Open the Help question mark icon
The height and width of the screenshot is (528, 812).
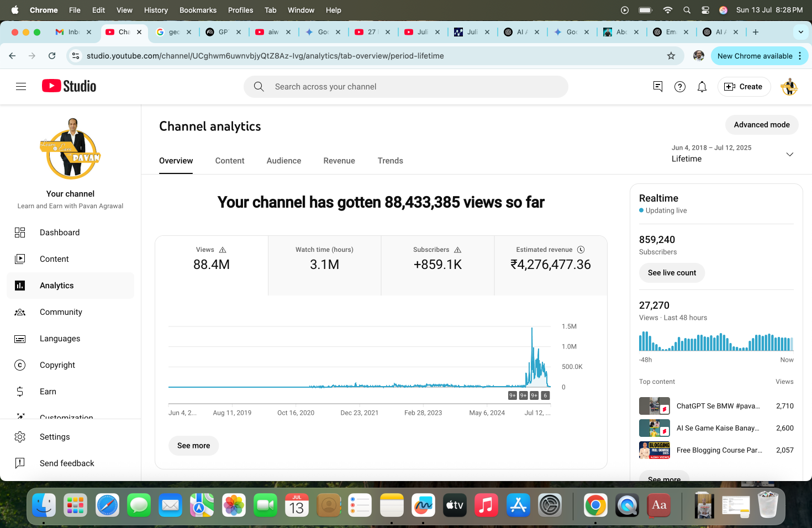680,87
